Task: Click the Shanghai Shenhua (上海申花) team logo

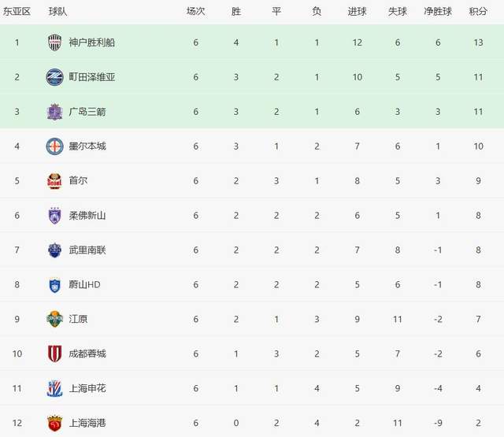Action: 54,388
